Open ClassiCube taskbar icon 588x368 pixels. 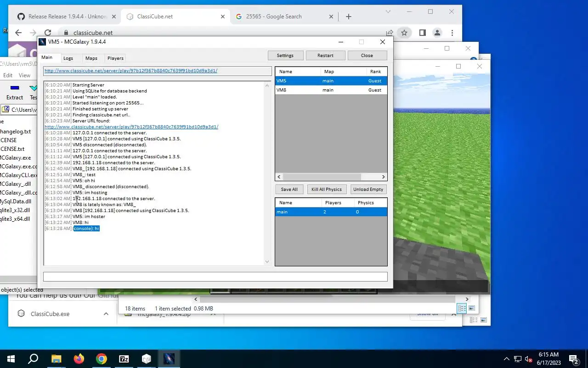coord(146,359)
